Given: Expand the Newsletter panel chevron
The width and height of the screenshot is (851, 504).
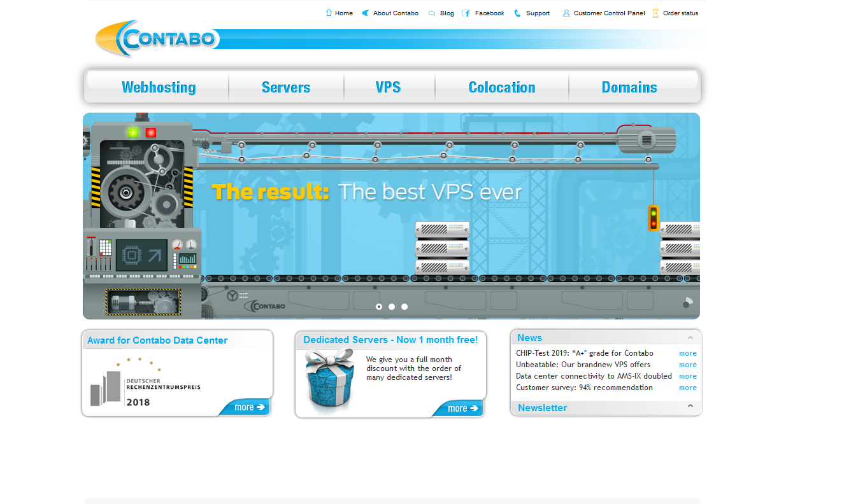Looking at the screenshot, I should coord(690,406).
